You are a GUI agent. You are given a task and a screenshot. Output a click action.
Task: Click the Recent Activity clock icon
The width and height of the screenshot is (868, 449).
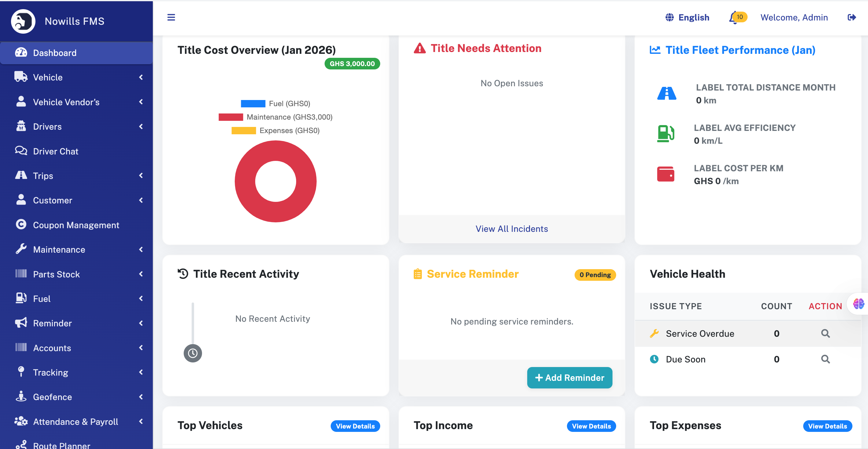pyautogui.click(x=193, y=353)
